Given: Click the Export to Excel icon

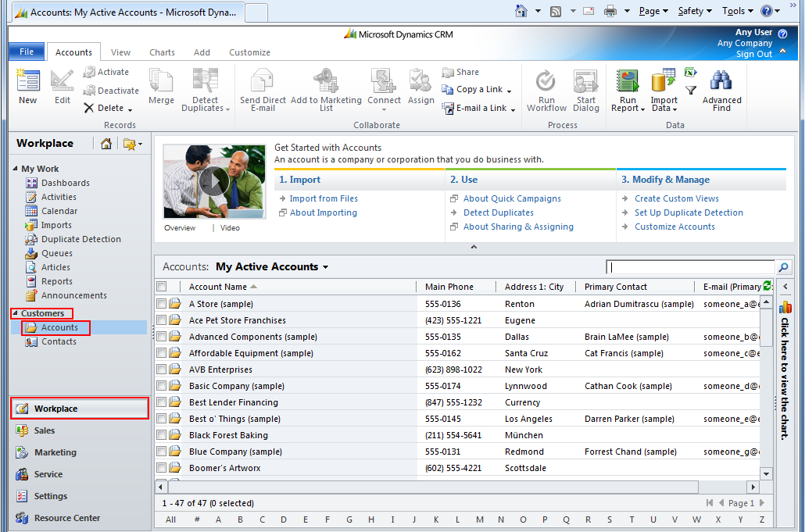Looking at the screenshot, I should coord(691,73).
